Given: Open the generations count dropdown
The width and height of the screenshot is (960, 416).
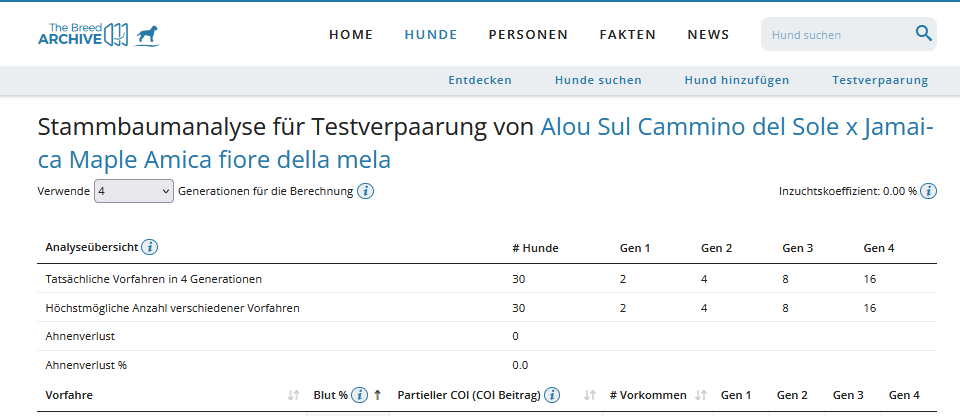Looking at the screenshot, I should pos(134,191).
